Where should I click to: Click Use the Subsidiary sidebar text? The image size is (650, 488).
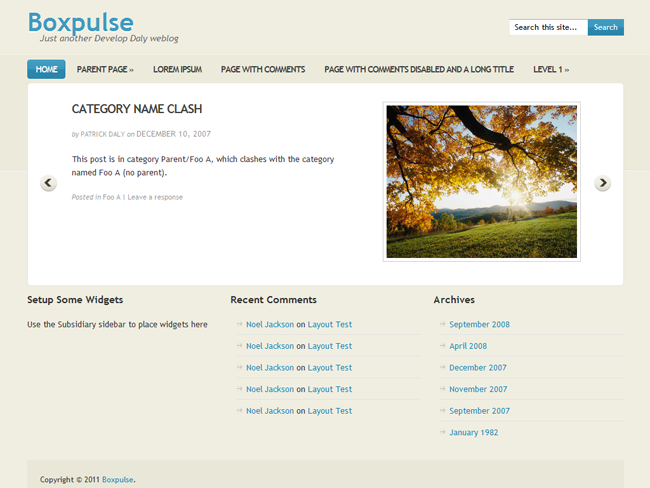[117, 324]
